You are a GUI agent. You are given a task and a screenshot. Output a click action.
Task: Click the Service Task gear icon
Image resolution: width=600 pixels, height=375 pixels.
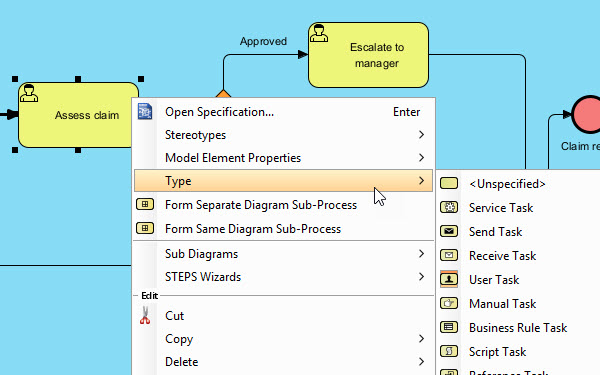pos(449,207)
